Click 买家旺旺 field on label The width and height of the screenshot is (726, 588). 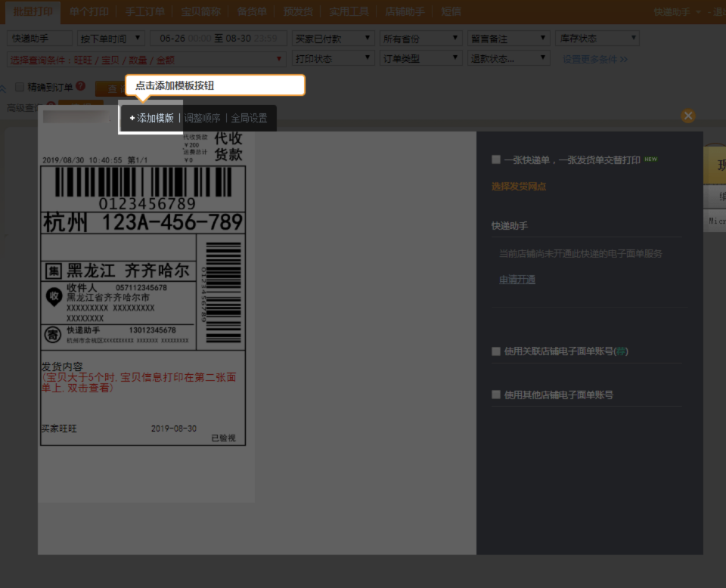pos(59,429)
